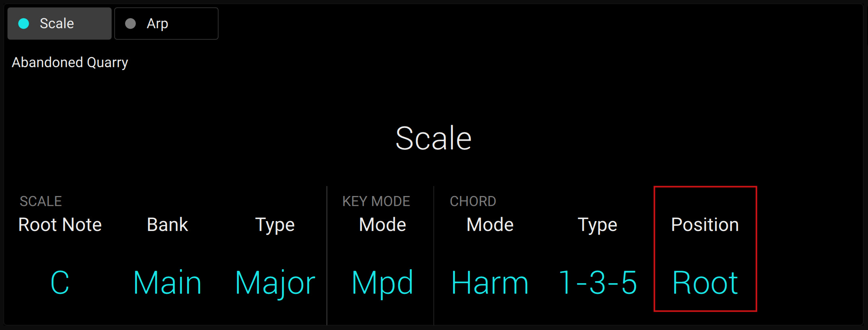Image resolution: width=868 pixels, height=330 pixels.
Task: Switch to the Arp tab
Action: (166, 24)
